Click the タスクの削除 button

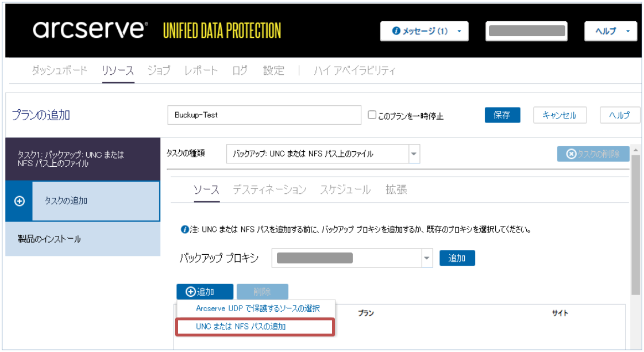click(593, 154)
